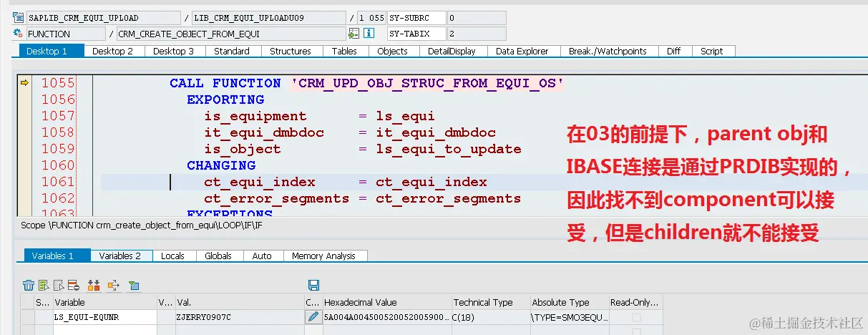Click the yellow arrow at line 1055
Screen dimensions: 868x335
click(24, 83)
